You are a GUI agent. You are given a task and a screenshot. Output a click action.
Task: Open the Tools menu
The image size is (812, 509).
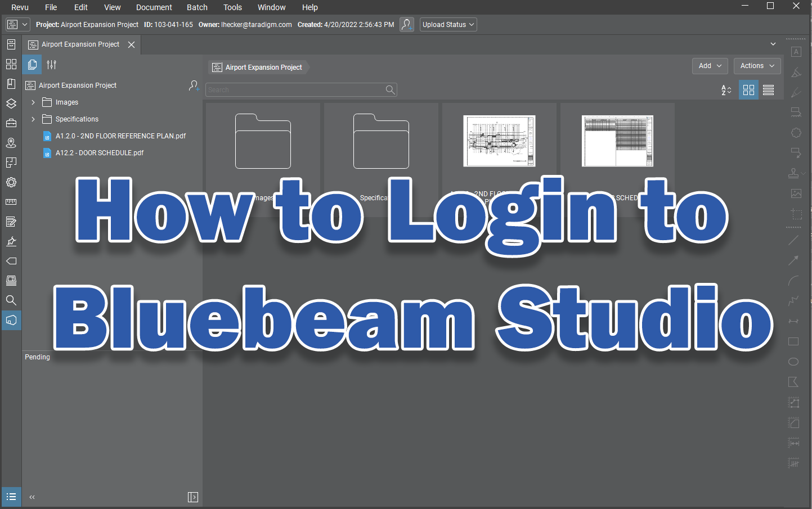tap(232, 7)
